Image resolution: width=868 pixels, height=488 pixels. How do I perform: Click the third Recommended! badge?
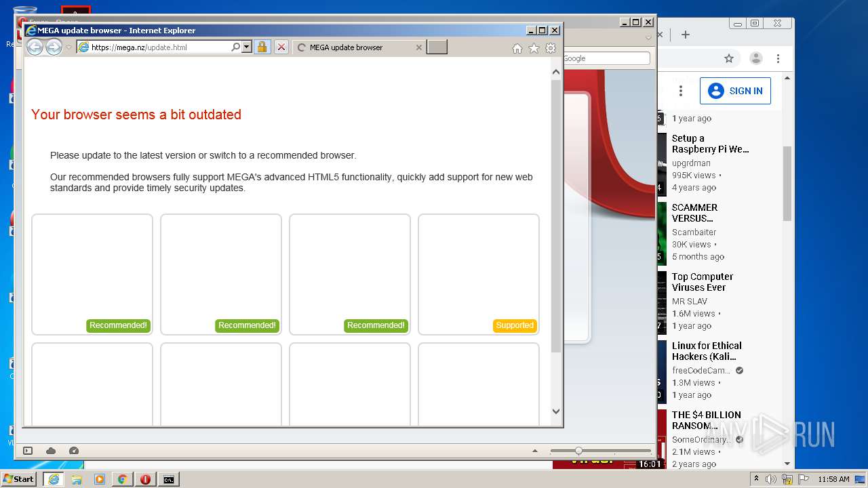pos(376,325)
